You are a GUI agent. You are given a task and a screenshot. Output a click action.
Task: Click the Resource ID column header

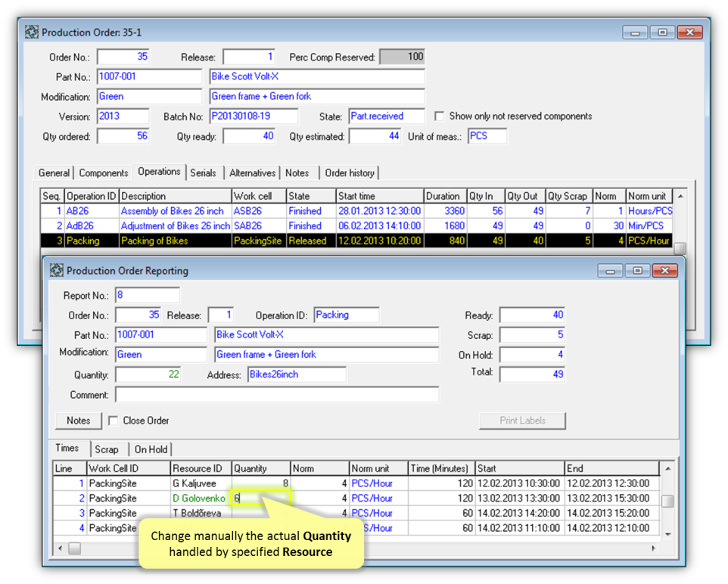tap(201, 468)
